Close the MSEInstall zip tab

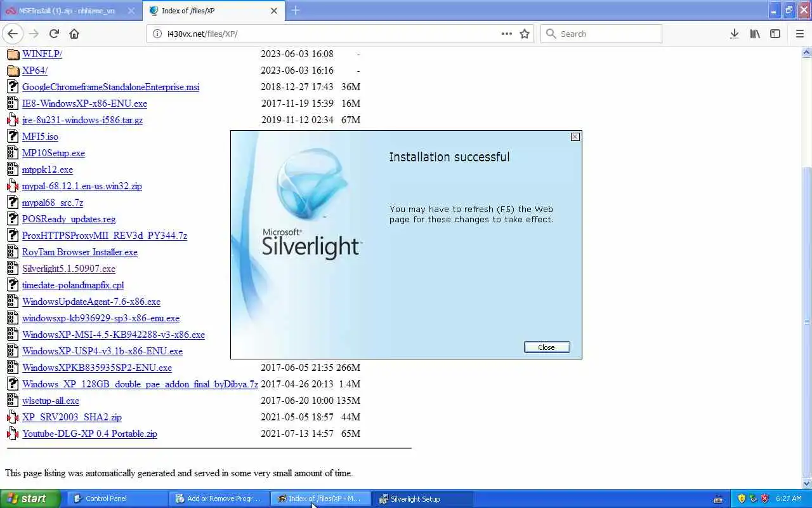tap(131, 11)
